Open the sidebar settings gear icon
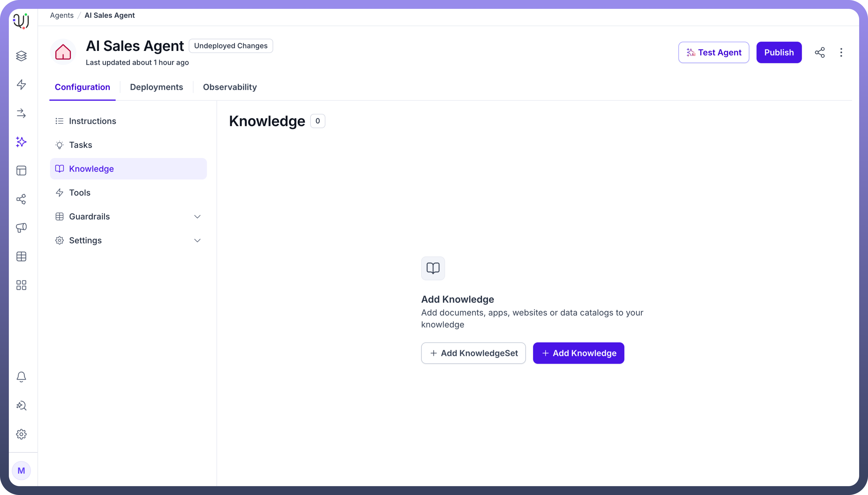 click(21, 434)
